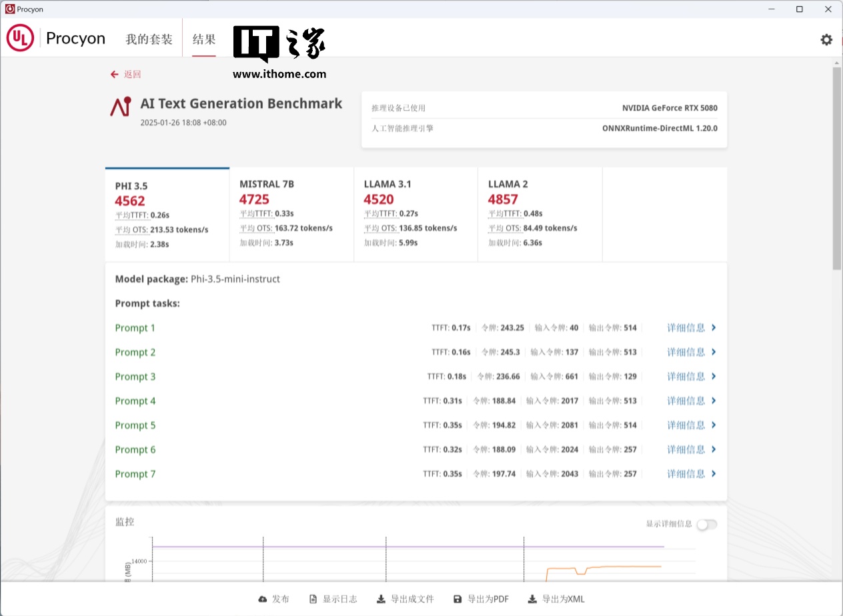The height and width of the screenshot is (616, 843).
Task: Click the red back arrow icon
Action: 115,75
